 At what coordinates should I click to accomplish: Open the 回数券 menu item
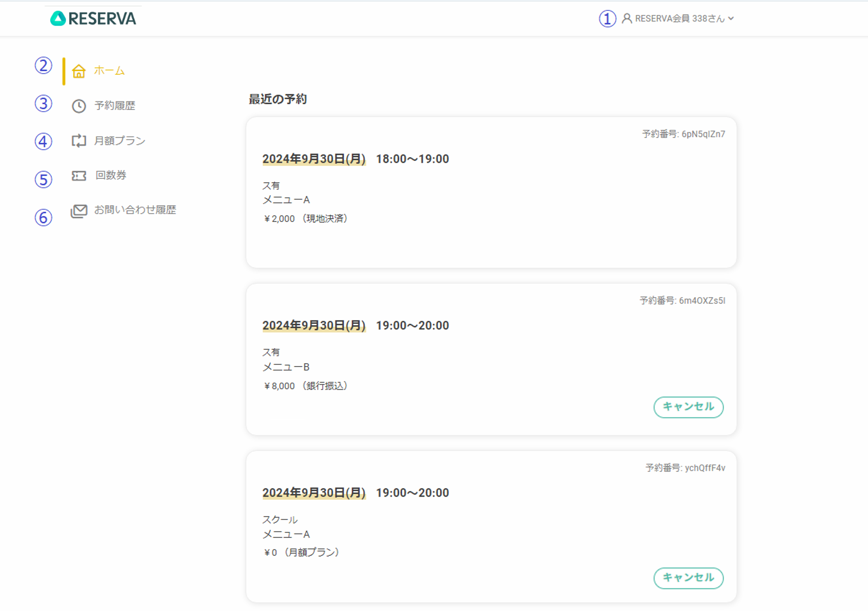pyautogui.click(x=110, y=175)
